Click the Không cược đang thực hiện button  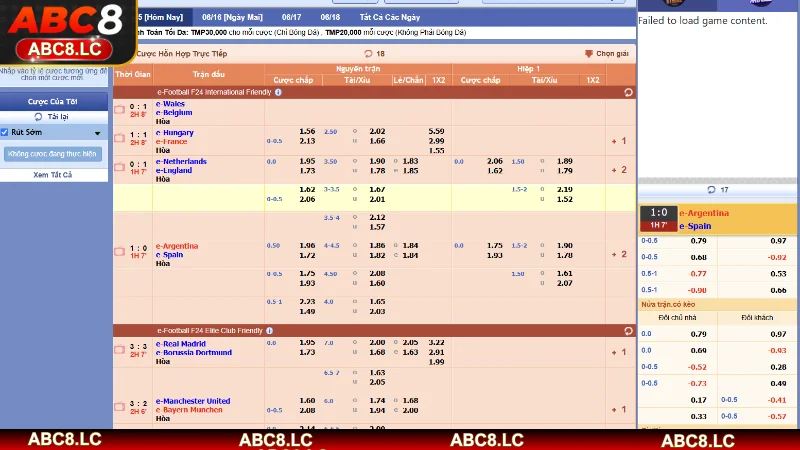[x=53, y=154]
